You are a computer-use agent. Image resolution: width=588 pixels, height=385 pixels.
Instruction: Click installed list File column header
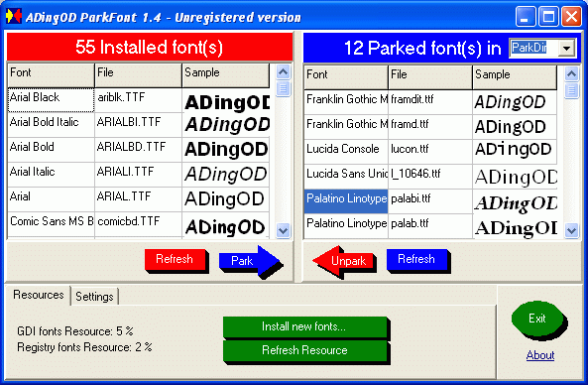click(x=138, y=74)
